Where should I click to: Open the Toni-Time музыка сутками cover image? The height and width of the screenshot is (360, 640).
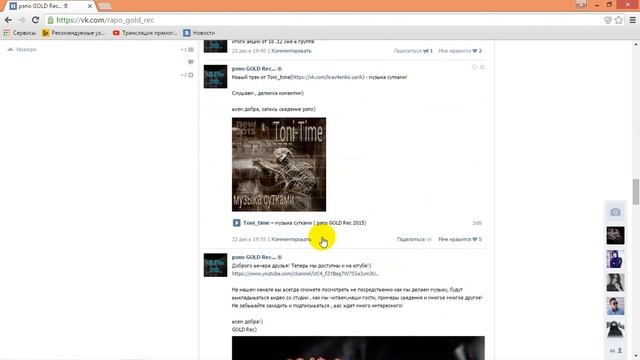(279, 164)
